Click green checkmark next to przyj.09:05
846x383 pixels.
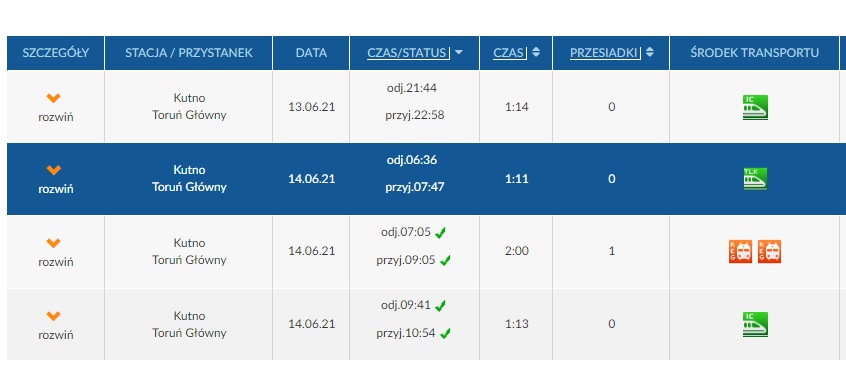click(445, 261)
